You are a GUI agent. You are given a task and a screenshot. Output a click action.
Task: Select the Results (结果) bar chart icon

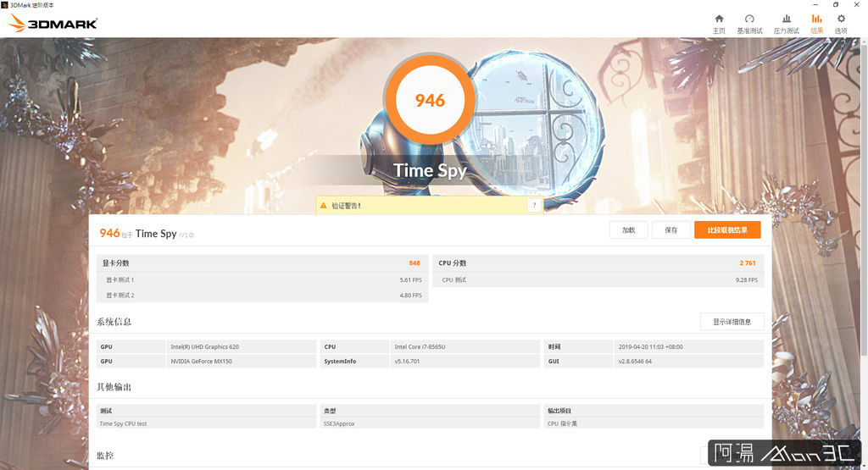pos(817,19)
